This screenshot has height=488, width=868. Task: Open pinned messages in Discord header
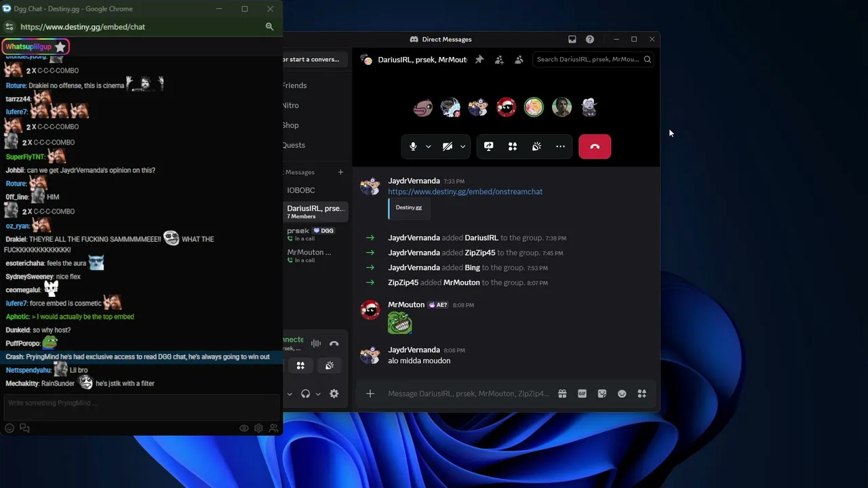tap(479, 60)
